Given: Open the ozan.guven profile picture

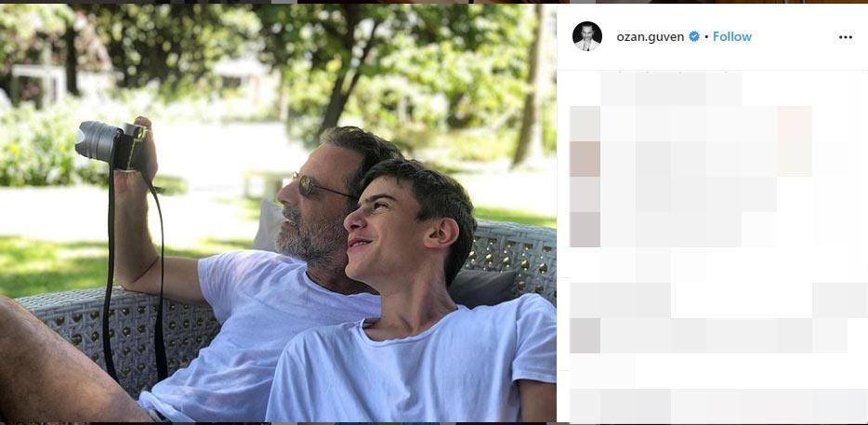Looking at the screenshot, I should tap(586, 36).
